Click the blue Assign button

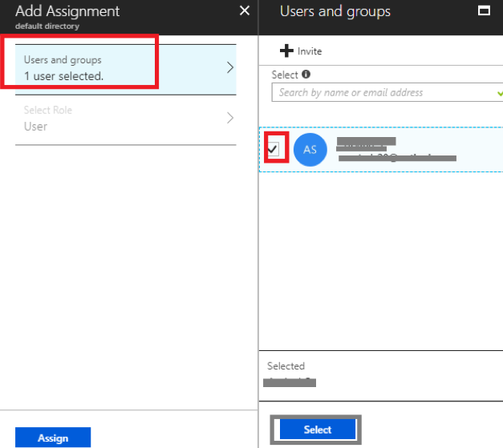(x=53, y=438)
